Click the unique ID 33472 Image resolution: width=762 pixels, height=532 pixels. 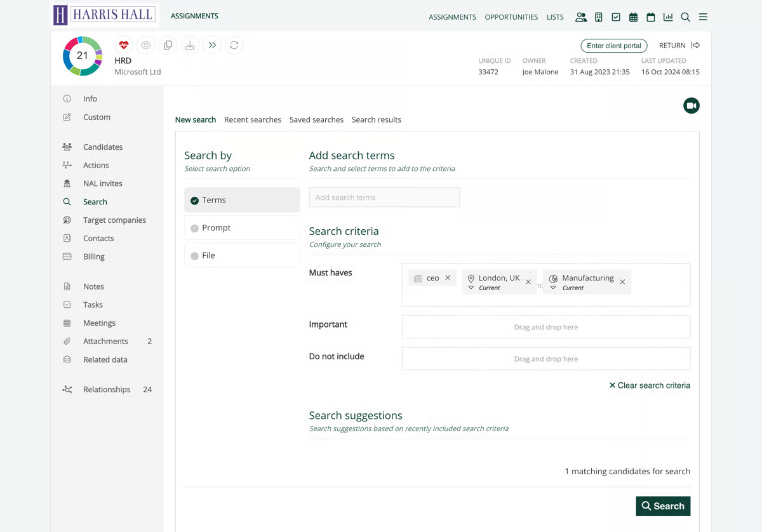(x=488, y=72)
